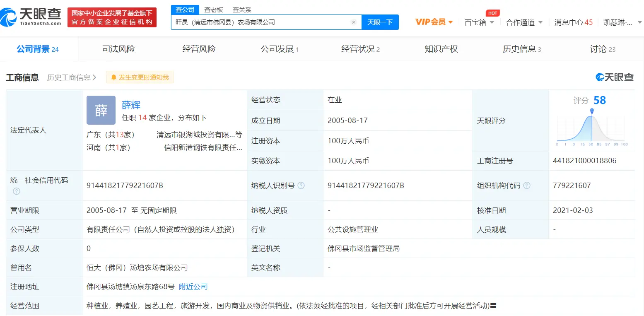The image size is (644, 316).
Task: Select the 实缴资本 value 100万人民币
Action: point(348,161)
